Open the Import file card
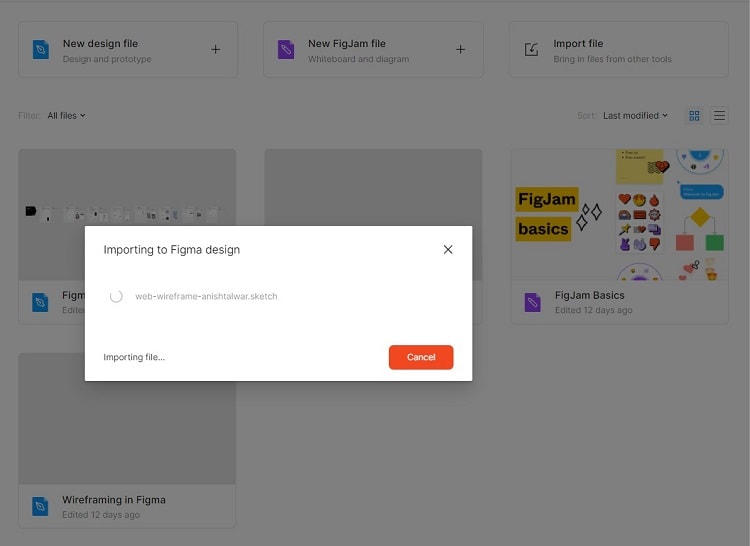Screen dimensions: 750x546 coord(619,49)
